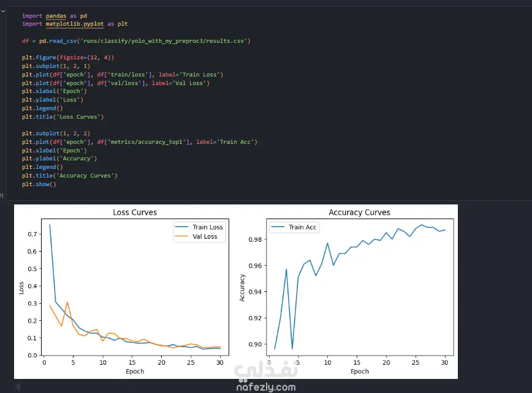The width and height of the screenshot is (532, 393).
Task: Click the plt.subplot(1, 2, 1) line
Action: coord(56,66)
